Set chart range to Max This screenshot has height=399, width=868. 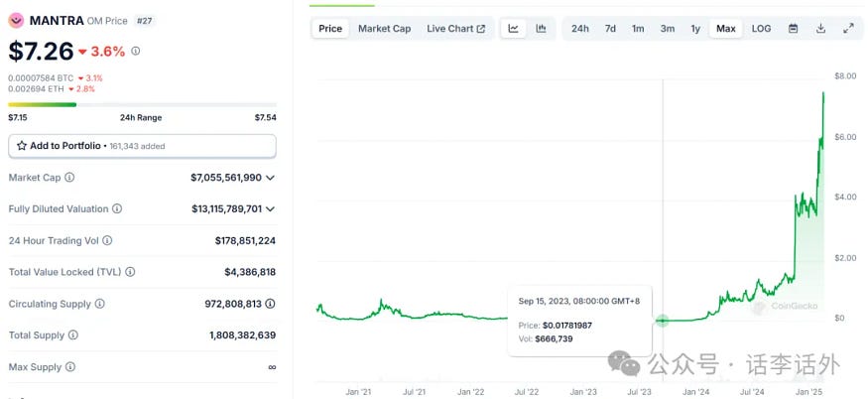726,29
